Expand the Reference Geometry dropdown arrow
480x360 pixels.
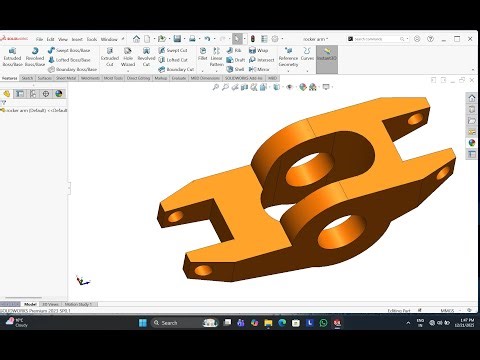pos(288,71)
